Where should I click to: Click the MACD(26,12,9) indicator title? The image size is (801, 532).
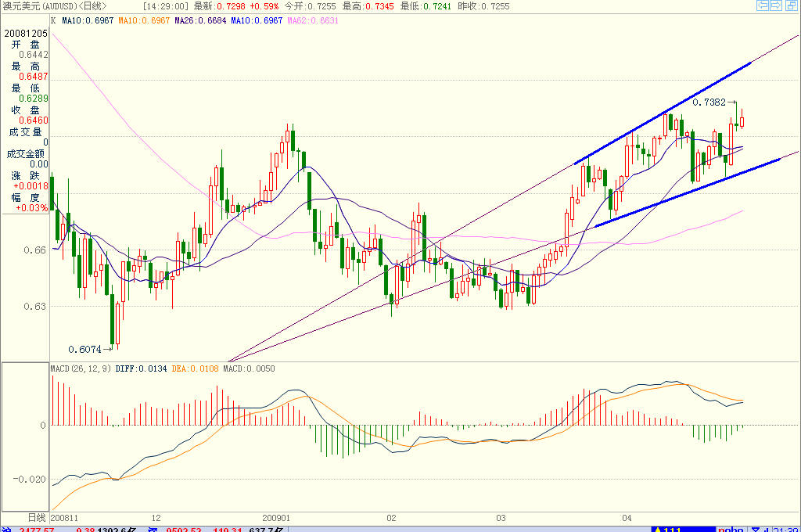(81, 368)
